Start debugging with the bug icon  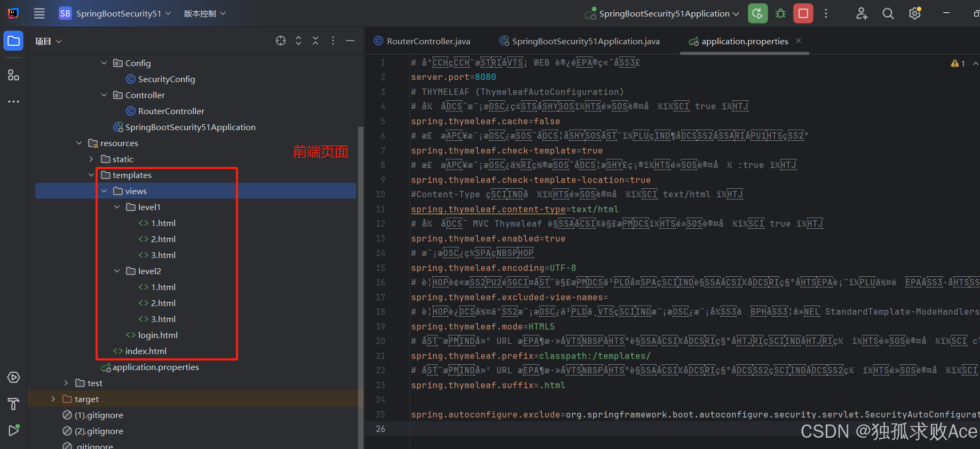[x=780, y=13]
